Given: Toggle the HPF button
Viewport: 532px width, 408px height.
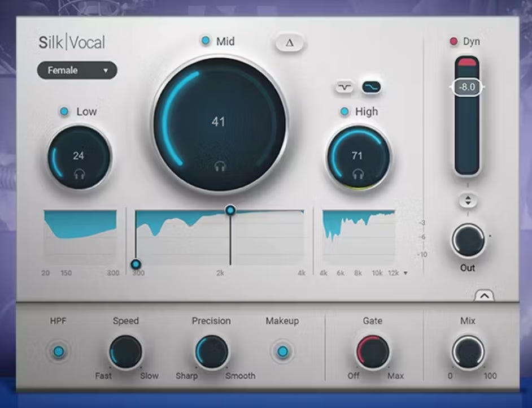Looking at the screenshot, I should [x=59, y=351].
